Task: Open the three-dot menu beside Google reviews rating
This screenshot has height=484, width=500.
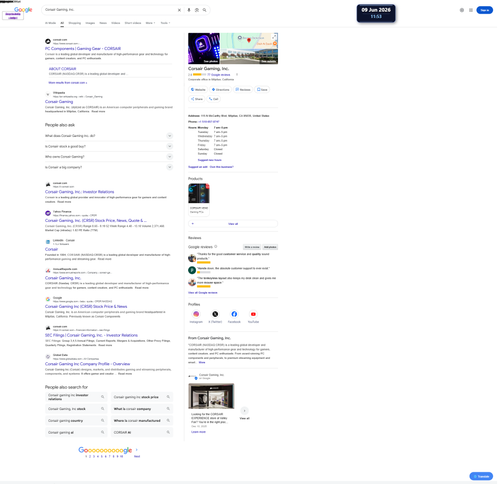Action: point(237,75)
